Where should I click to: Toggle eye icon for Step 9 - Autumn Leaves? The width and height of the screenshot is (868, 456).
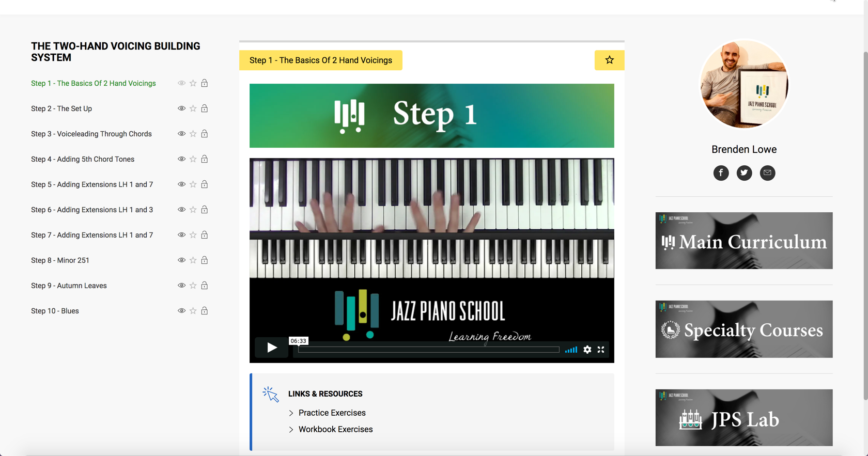pyautogui.click(x=181, y=286)
